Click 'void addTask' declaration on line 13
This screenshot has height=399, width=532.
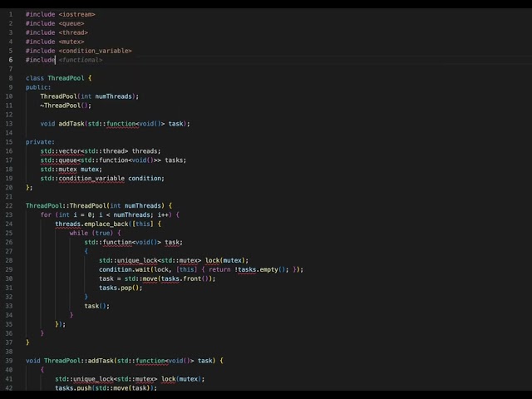pyautogui.click(x=115, y=124)
